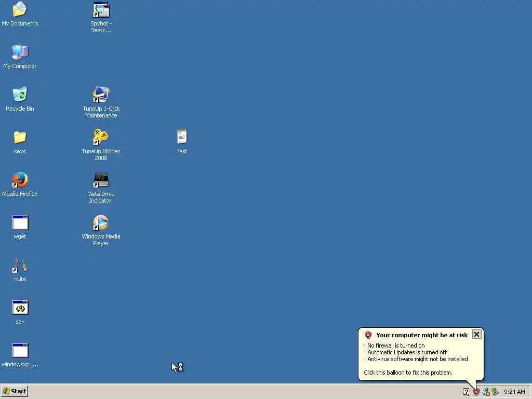
Task: Click the question-mark help icon in taskbar
Action: 466,392
